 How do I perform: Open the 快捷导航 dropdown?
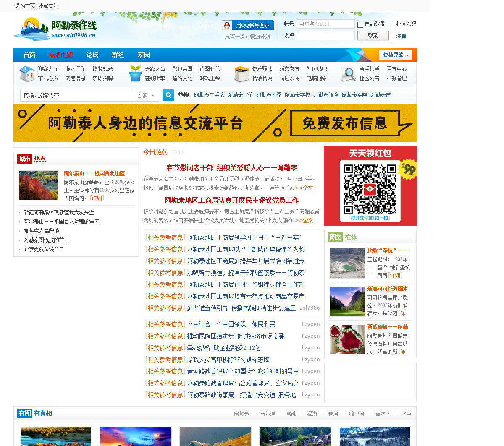point(395,55)
